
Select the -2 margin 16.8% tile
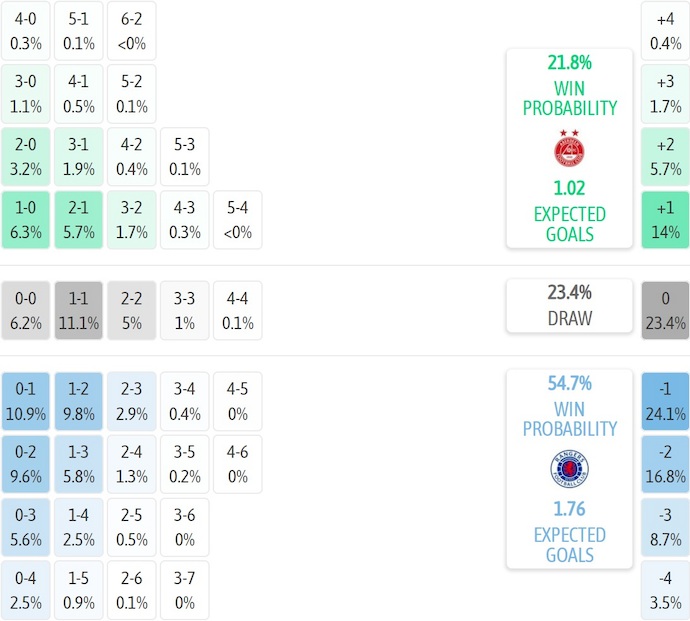(x=665, y=463)
